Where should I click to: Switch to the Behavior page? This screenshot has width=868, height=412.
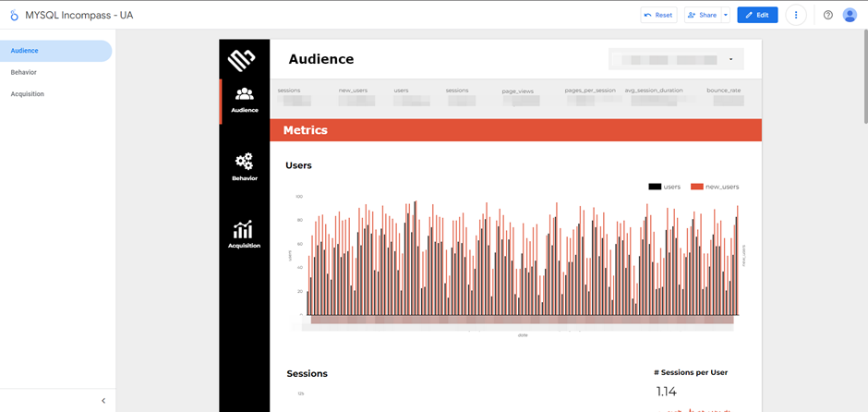pyautogui.click(x=24, y=72)
